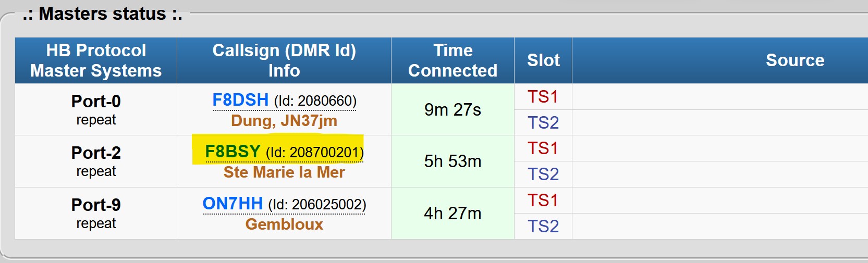Click the 5h 53m connected time cell
868x263 pixels.
453,161
